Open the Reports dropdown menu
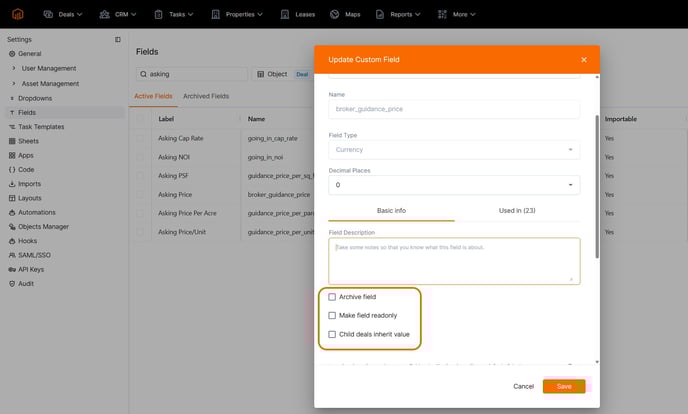The width and height of the screenshot is (688, 414). 404,15
